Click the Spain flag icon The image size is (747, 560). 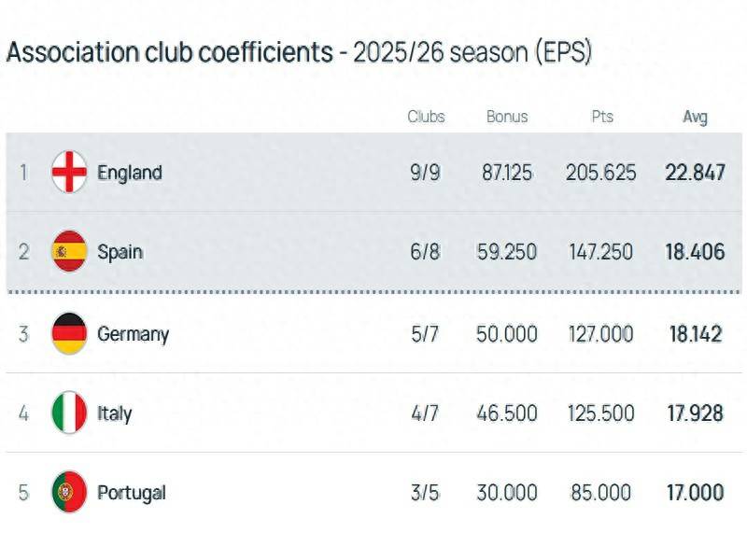[x=69, y=252]
